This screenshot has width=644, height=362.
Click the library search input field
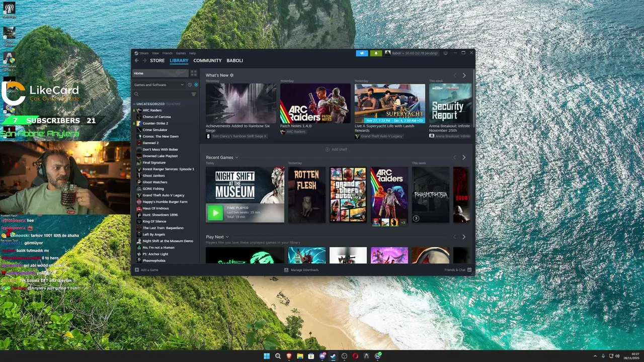pos(165,94)
